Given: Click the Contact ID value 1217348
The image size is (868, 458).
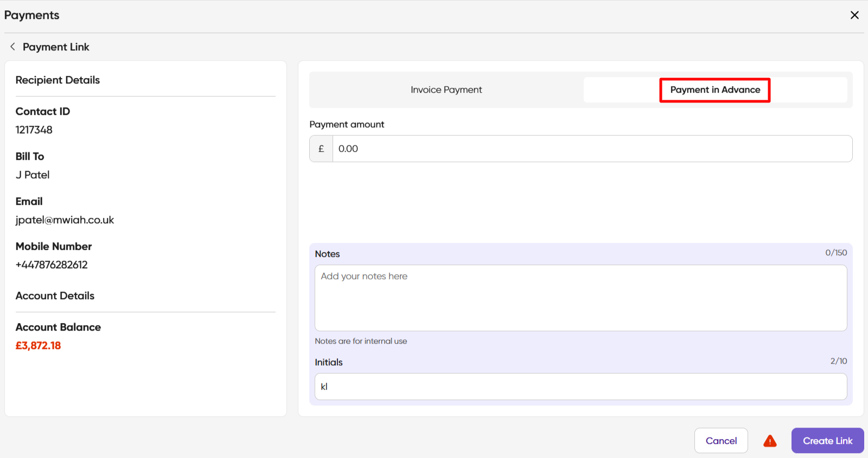Looking at the screenshot, I should click(x=34, y=130).
